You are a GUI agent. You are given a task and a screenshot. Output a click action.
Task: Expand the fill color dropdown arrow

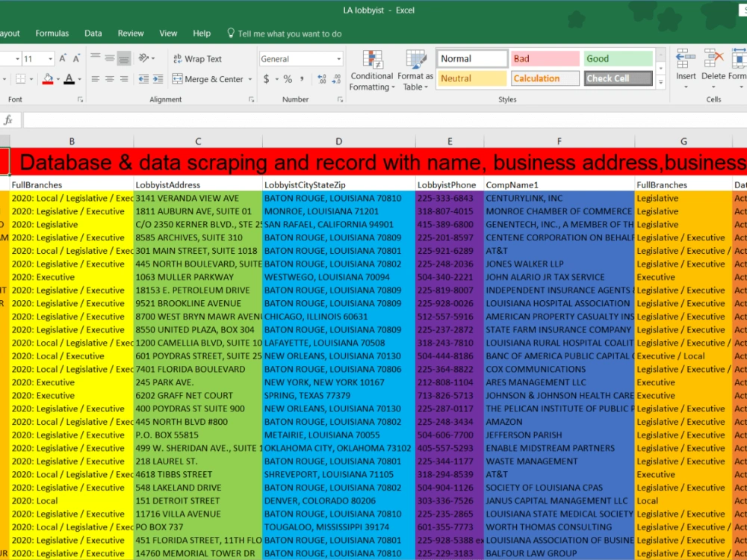coord(58,79)
